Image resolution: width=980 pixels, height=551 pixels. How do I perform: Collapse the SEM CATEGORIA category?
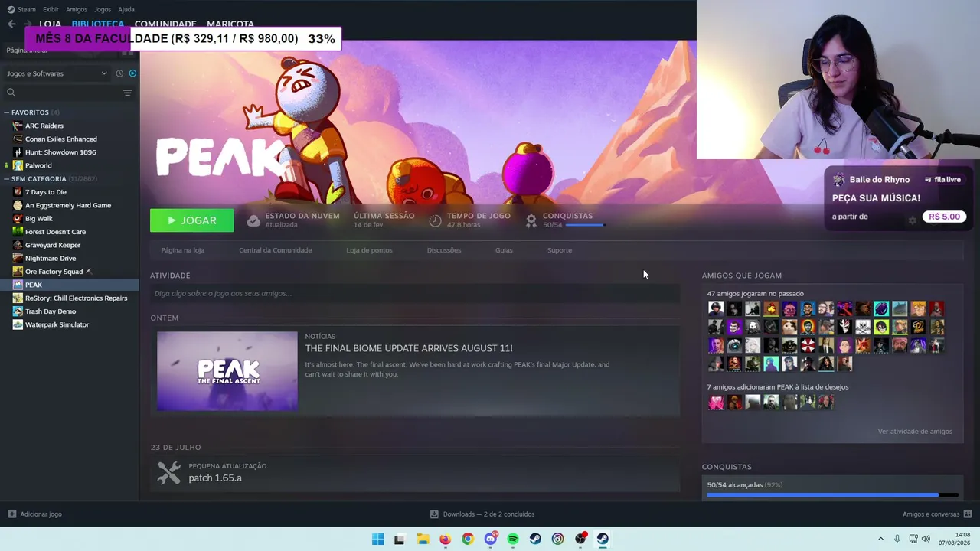pyautogui.click(x=6, y=179)
